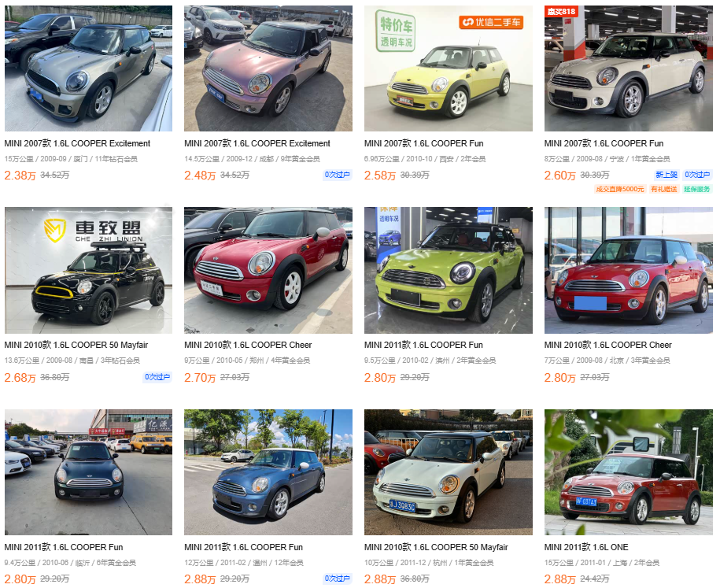The width and height of the screenshot is (720, 588).
Task: Open the black 車致盟 MINI photo
Action: point(88,270)
